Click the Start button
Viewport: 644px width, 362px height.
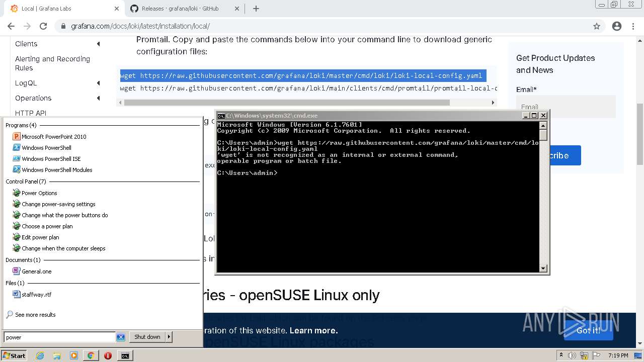coord(14,355)
